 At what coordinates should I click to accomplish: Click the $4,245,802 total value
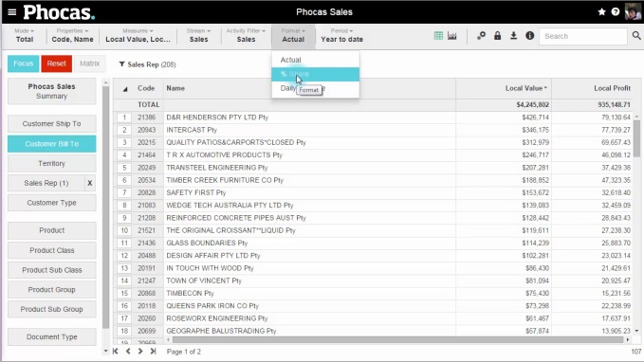point(532,105)
